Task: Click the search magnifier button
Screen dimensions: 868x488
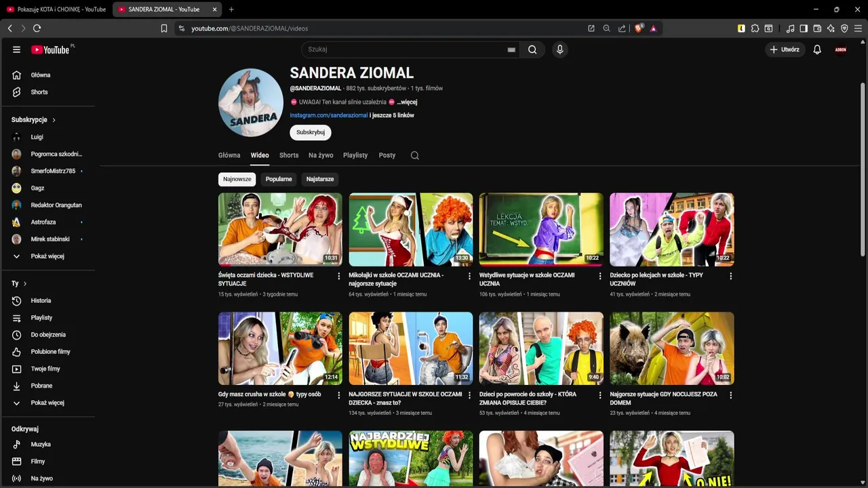Action: (532, 49)
